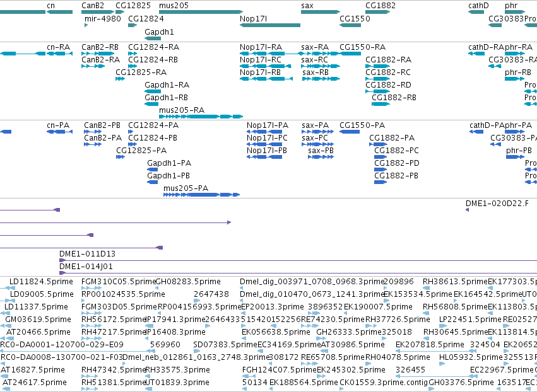The height and width of the screenshot is (392, 537).
Task: Click the CG1882-RA transcript label
Action: click(x=388, y=60)
